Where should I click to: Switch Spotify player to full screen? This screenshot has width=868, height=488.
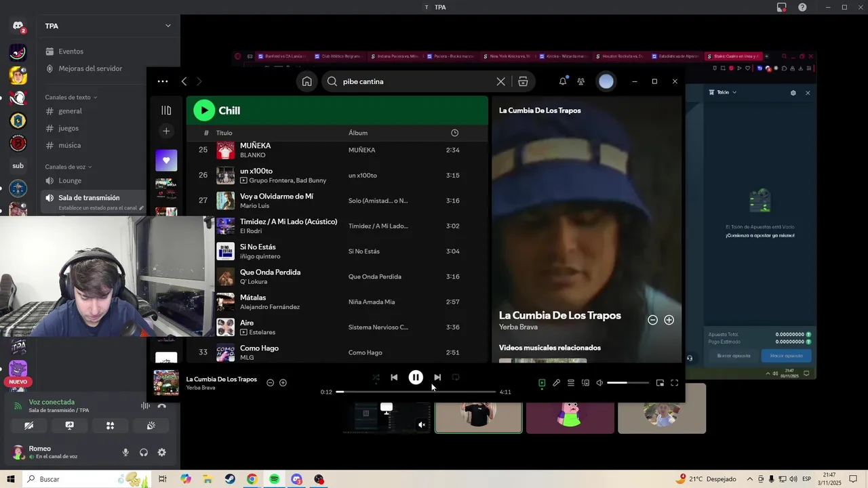click(675, 383)
